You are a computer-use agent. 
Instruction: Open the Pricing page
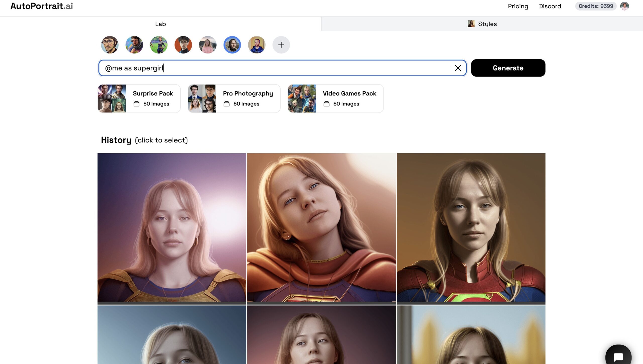518,6
